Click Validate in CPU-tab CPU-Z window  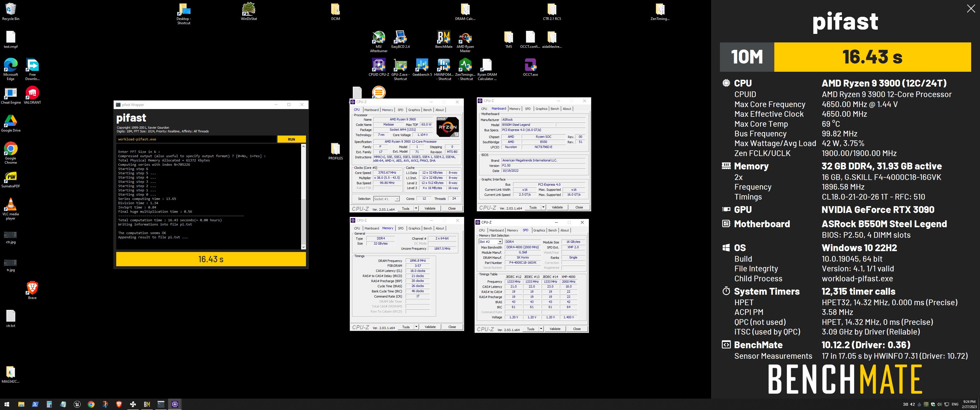[430, 208]
